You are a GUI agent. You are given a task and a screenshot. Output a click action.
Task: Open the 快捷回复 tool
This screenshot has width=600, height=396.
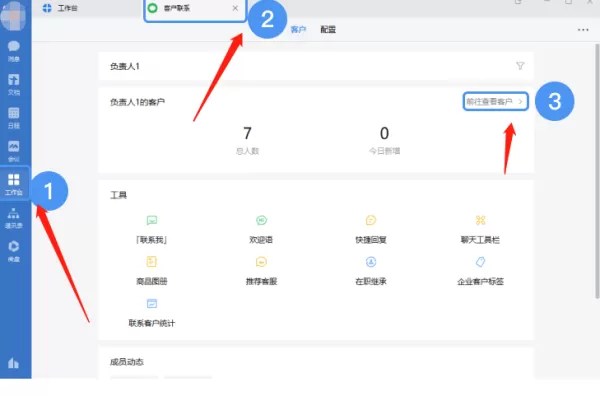371,229
